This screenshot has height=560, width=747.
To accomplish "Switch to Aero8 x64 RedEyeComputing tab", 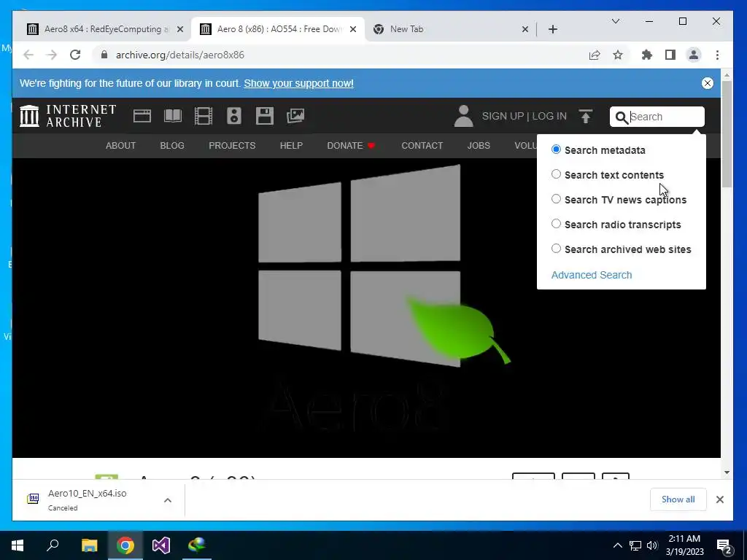I will 103,29.
